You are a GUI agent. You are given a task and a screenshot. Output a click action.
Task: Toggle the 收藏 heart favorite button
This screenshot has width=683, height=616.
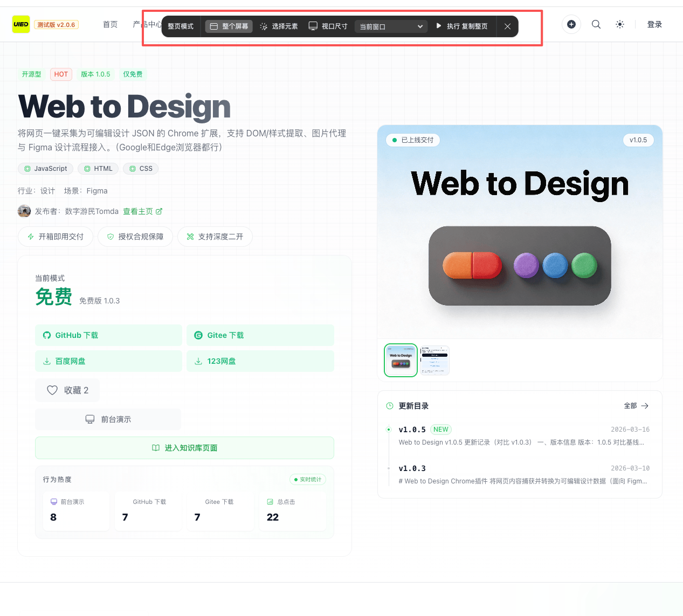point(67,390)
